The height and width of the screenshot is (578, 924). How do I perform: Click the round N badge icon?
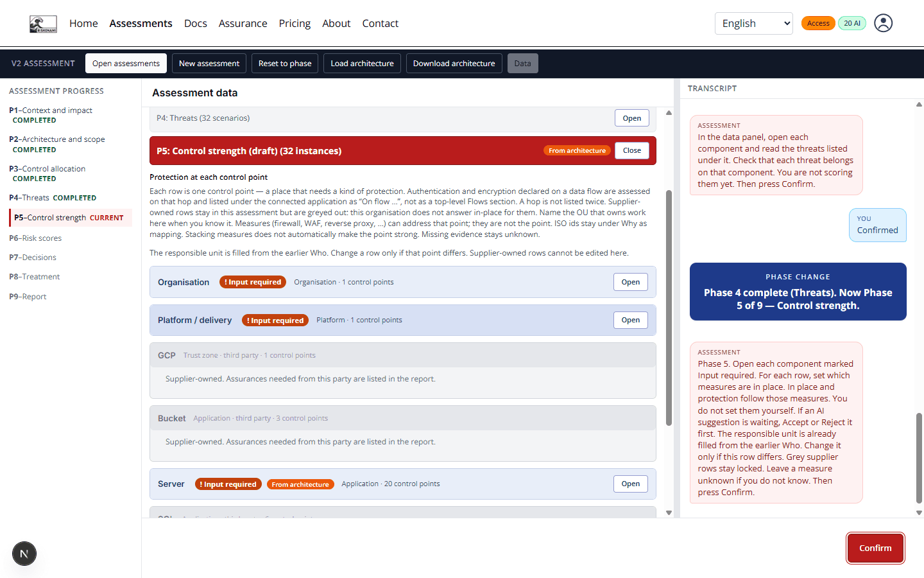[x=24, y=554]
